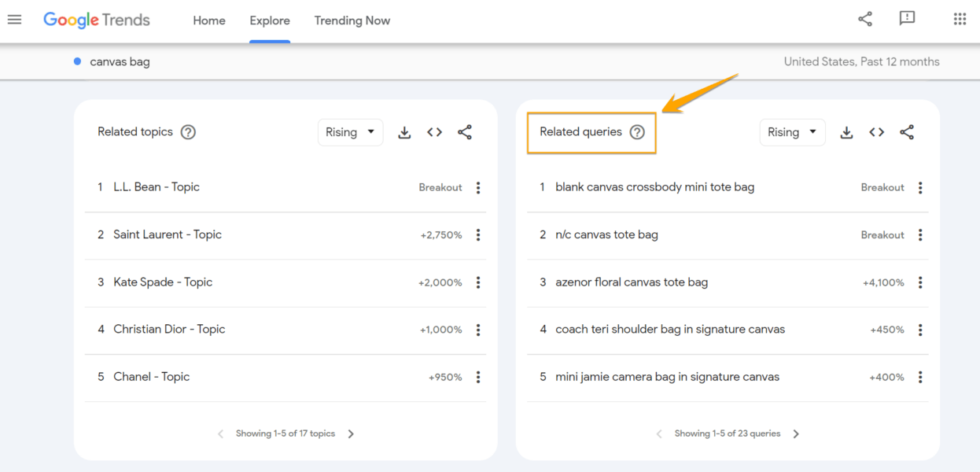Show the next page of related queries
Image resolution: width=980 pixels, height=472 pixels.
tap(795, 433)
